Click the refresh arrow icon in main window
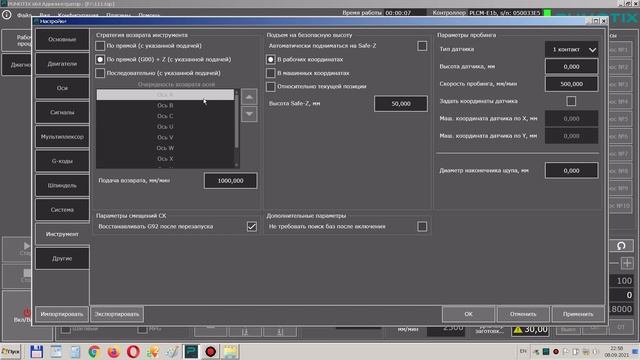640x360 pixels. point(621,246)
